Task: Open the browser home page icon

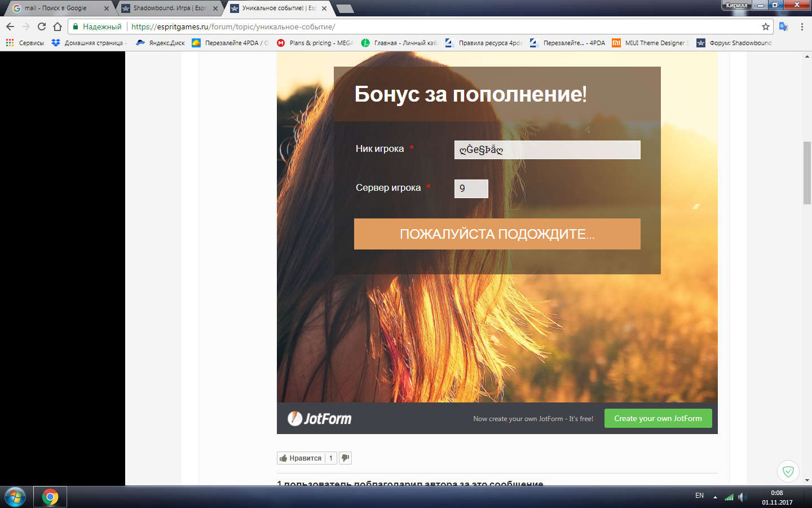Action: click(x=58, y=27)
